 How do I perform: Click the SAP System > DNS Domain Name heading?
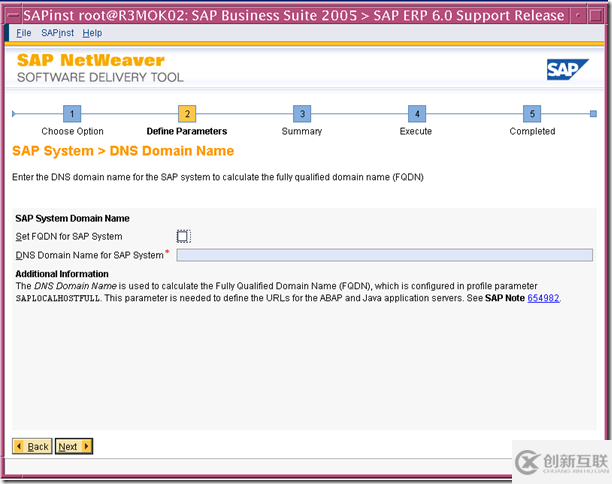(x=123, y=151)
